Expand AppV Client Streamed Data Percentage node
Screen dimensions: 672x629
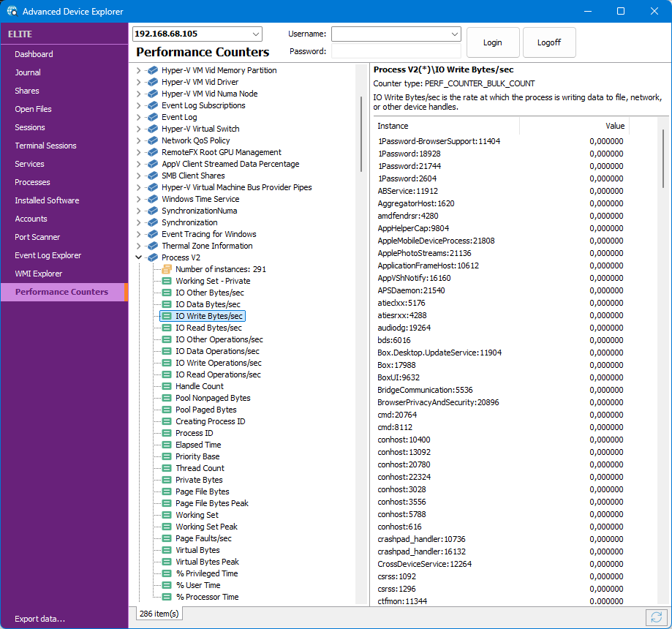138,164
